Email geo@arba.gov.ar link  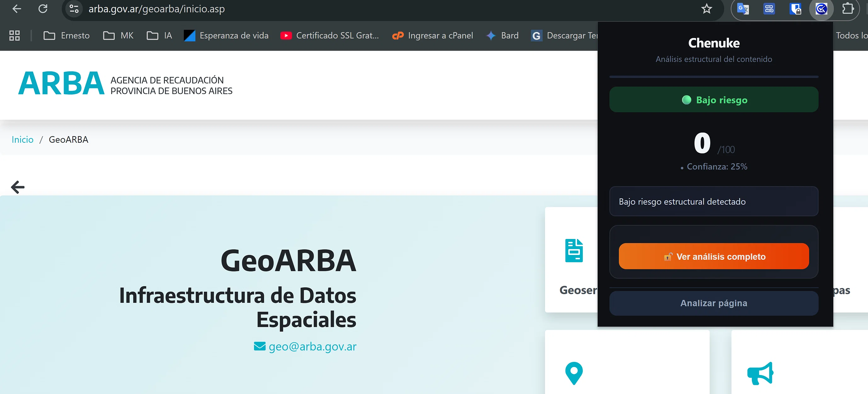[x=312, y=346]
